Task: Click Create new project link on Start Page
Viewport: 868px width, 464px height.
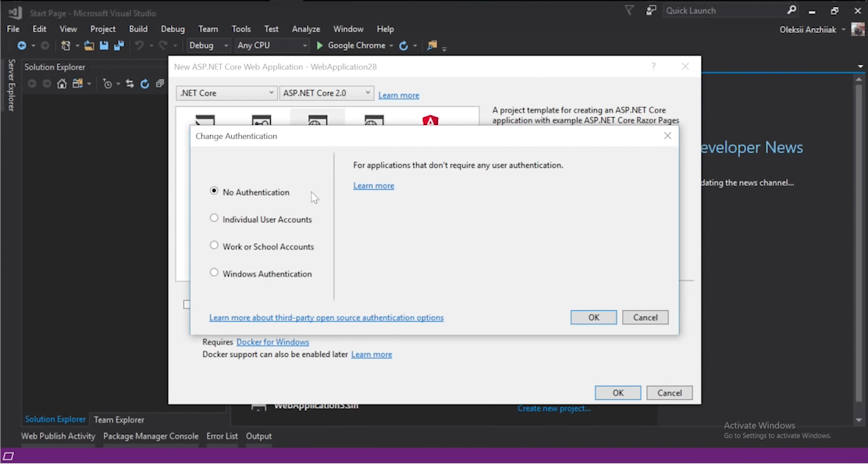Action: pos(554,408)
